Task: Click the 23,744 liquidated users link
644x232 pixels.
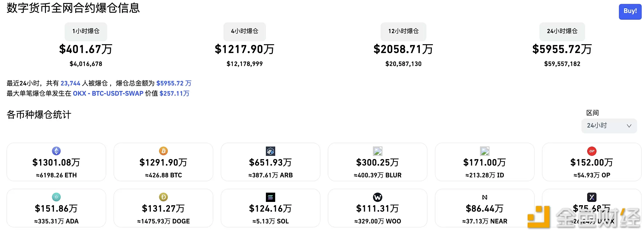Action: point(70,83)
